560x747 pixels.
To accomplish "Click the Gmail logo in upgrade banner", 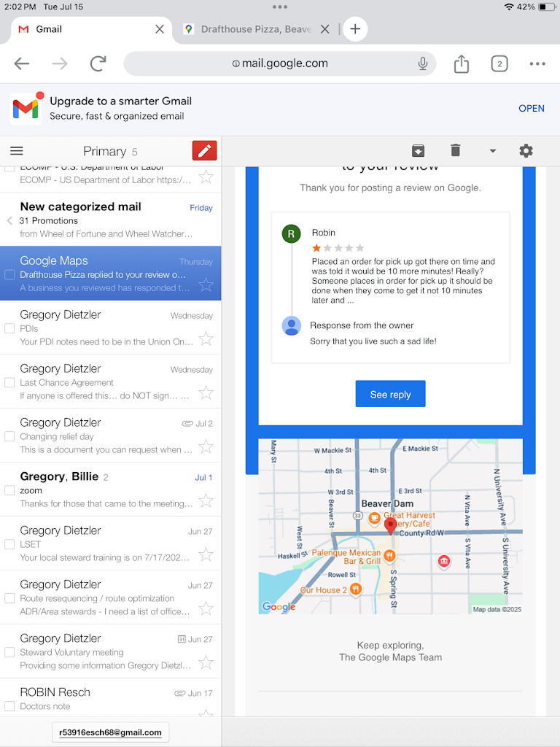I will [26, 109].
